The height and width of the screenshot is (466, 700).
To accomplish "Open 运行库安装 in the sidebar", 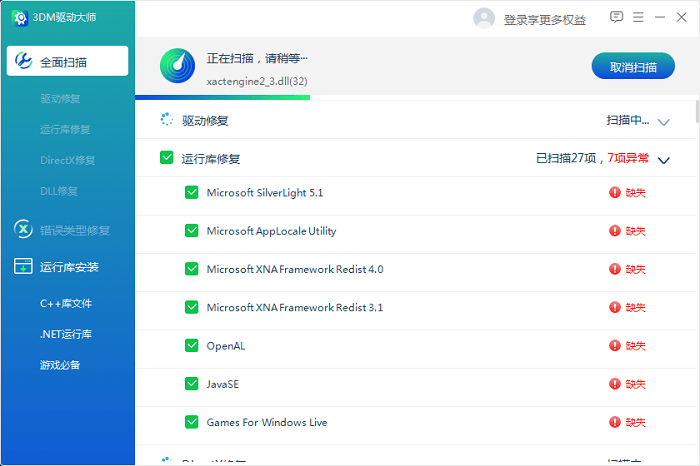I will click(x=69, y=267).
